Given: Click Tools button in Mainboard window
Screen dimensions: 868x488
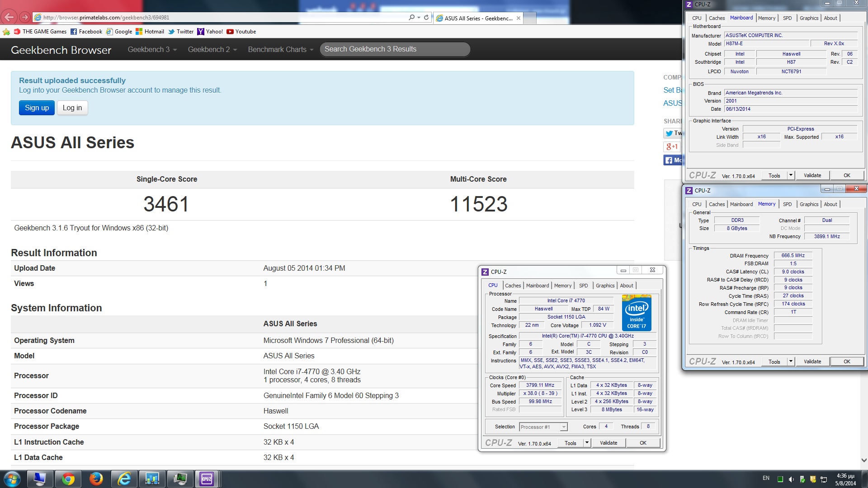Looking at the screenshot, I should (774, 175).
